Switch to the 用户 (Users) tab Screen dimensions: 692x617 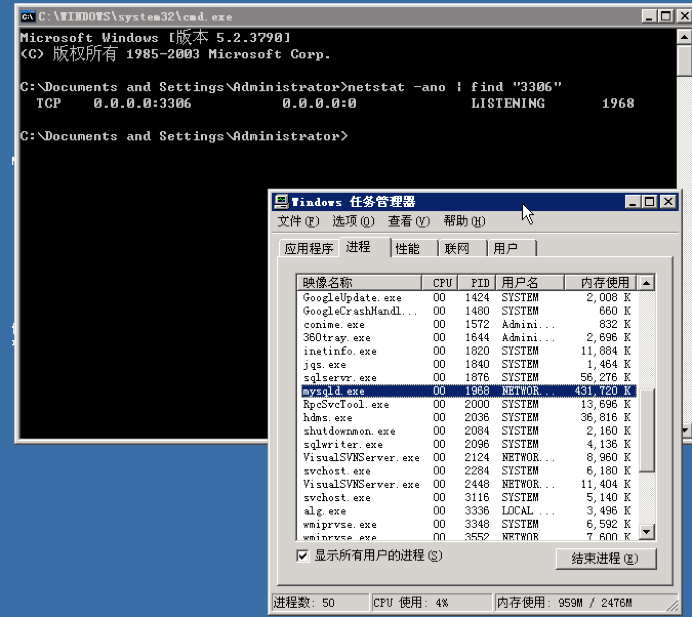point(506,249)
